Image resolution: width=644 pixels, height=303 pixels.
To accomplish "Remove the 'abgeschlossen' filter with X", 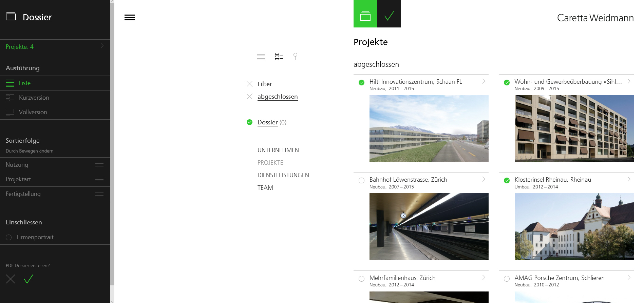I will [x=249, y=97].
